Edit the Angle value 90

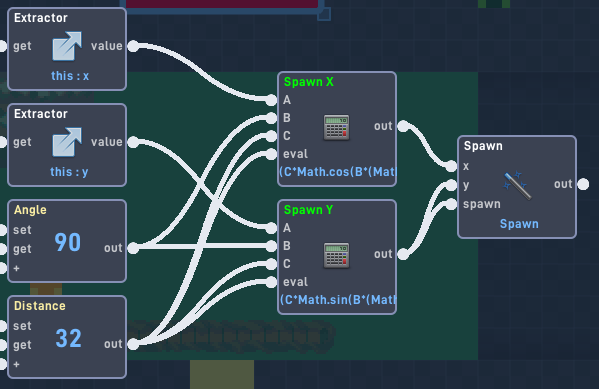tap(68, 242)
